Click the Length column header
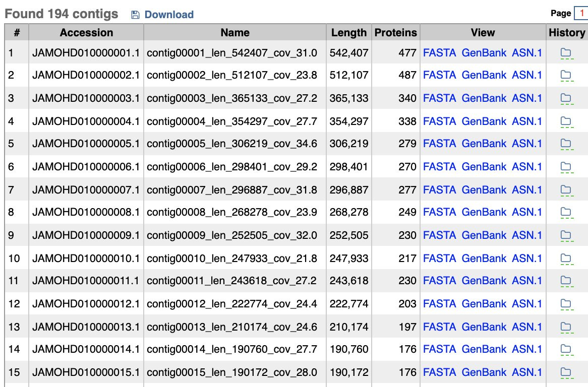Viewport: 588px width, 387px height. click(x=349, y=33)
